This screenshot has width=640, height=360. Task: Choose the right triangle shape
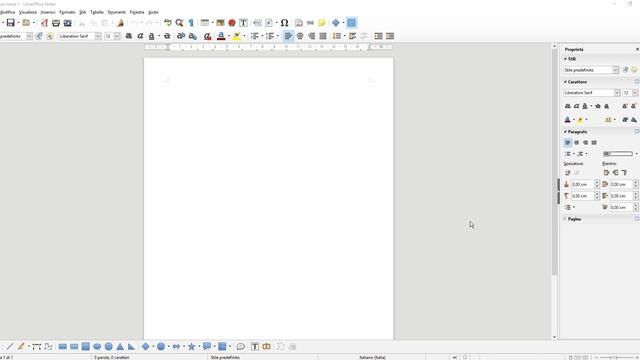click(131, 347)
